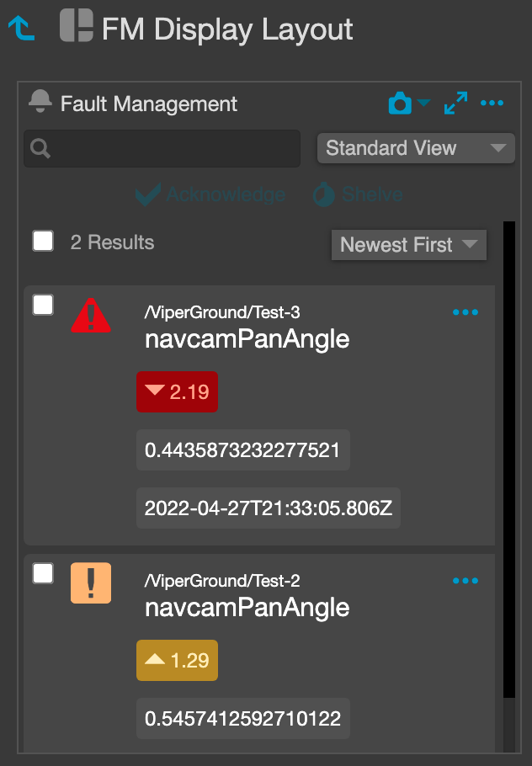Click the Acknowledge button

coord(210,194)
